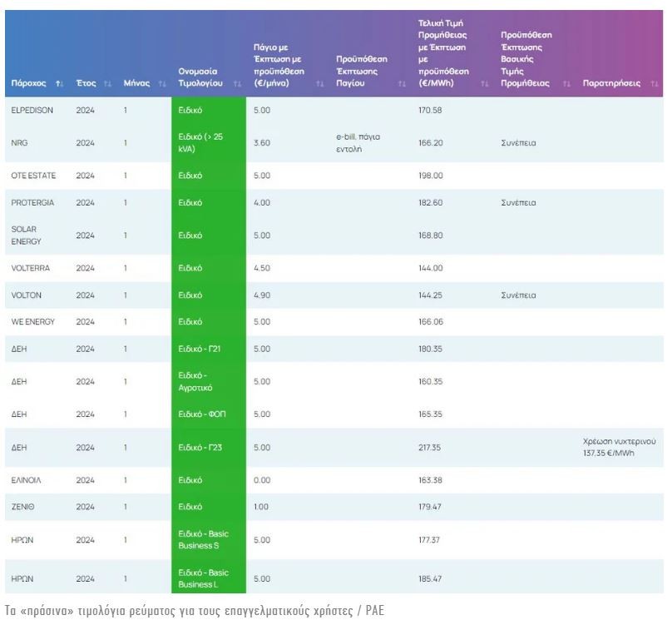Click the ΕΛΙΝΟΙΑ provider name
The width and height of the screenshot is (672, 625).
[x=26, y=480]
